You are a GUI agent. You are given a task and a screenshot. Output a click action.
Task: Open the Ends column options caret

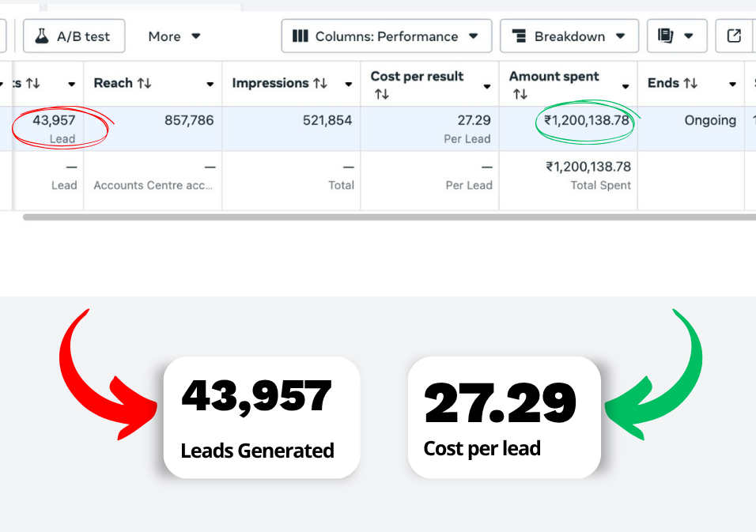click(x=733, y=85)
